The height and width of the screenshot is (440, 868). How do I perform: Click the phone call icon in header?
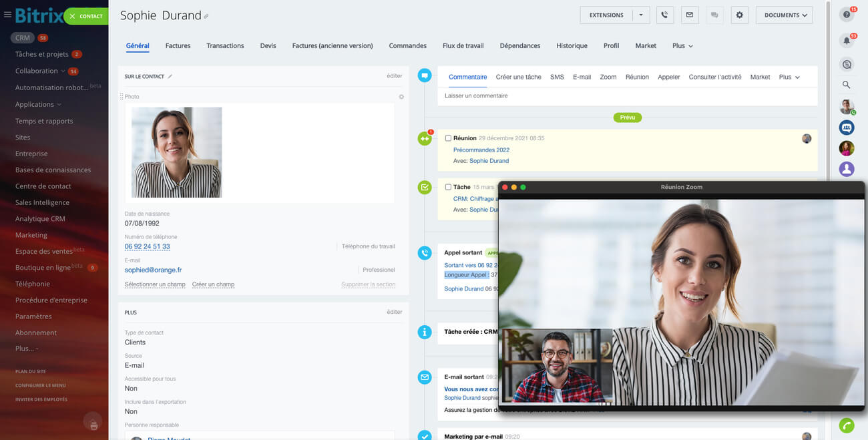pyautogui.click(x=664, y=15)
